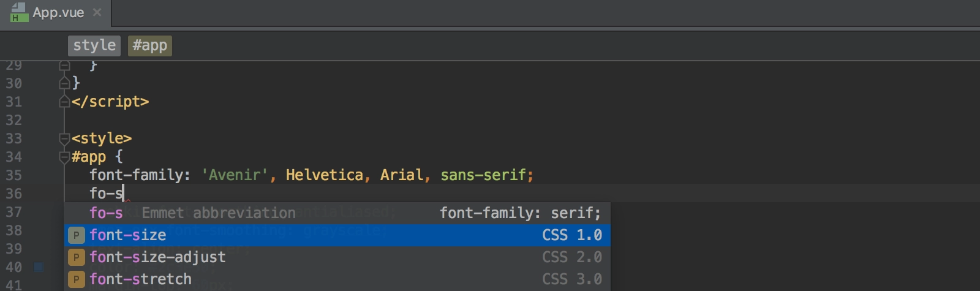Viewport: 980px width, 291px height.
Task: Click the <style> opening tag text
Action: click(x=102, y=138)
